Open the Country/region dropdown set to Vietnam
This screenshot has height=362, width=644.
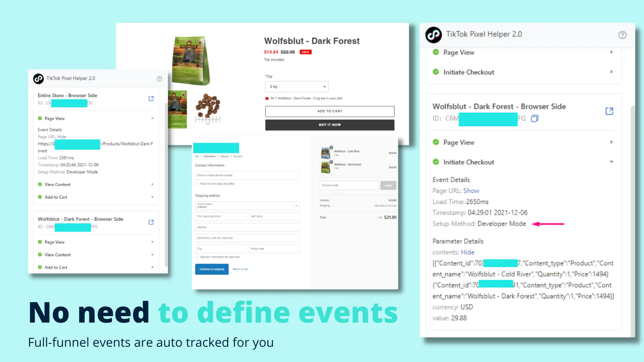click(247, 206)
